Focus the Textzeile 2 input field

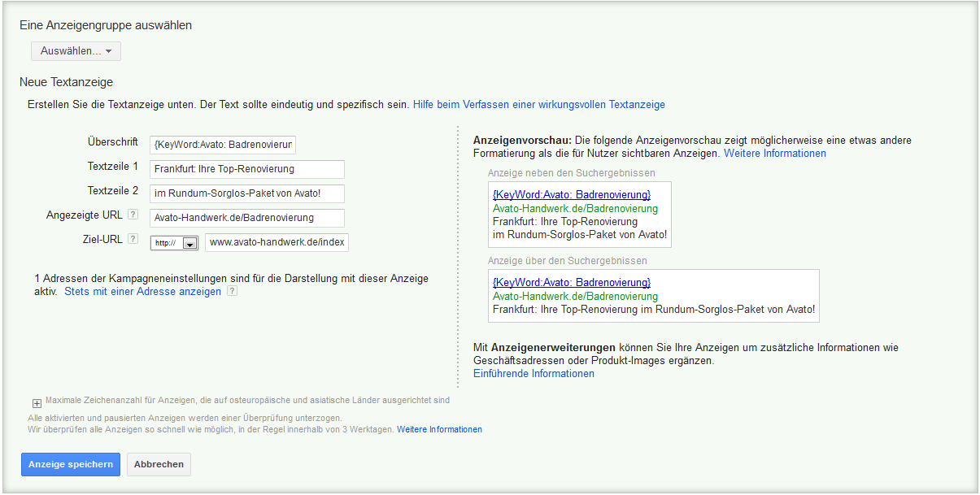(247, 193)
